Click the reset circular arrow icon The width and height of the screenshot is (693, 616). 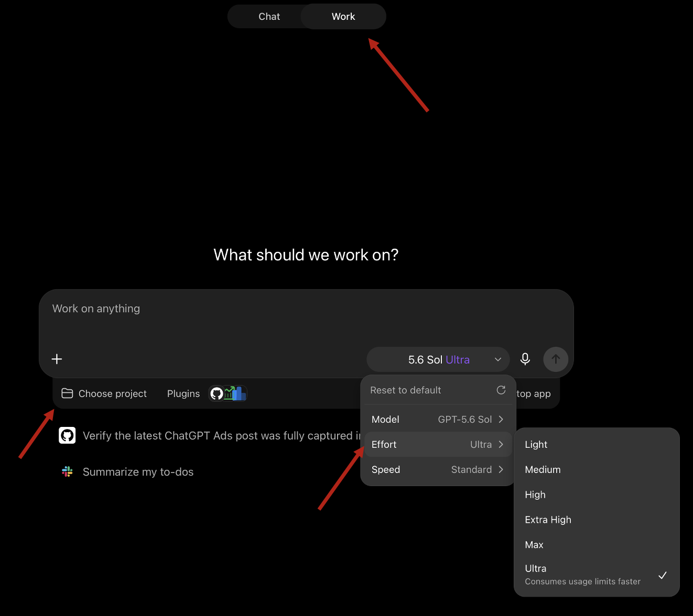[501, 390]
